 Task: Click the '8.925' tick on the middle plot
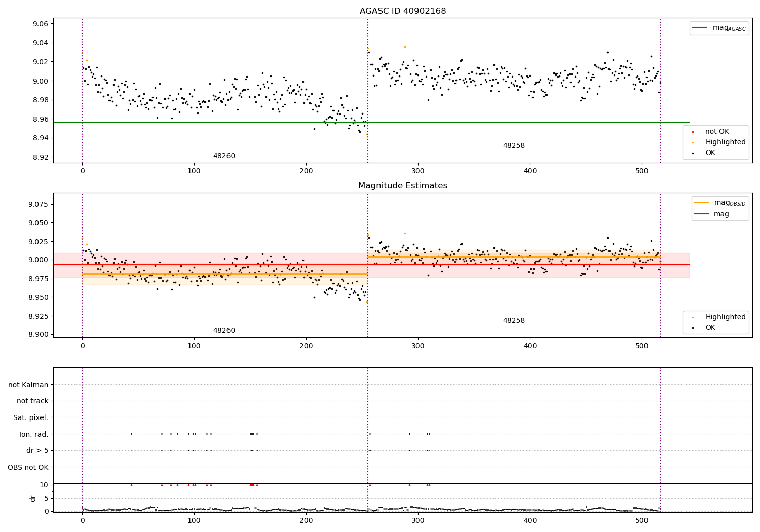(38, 316)
